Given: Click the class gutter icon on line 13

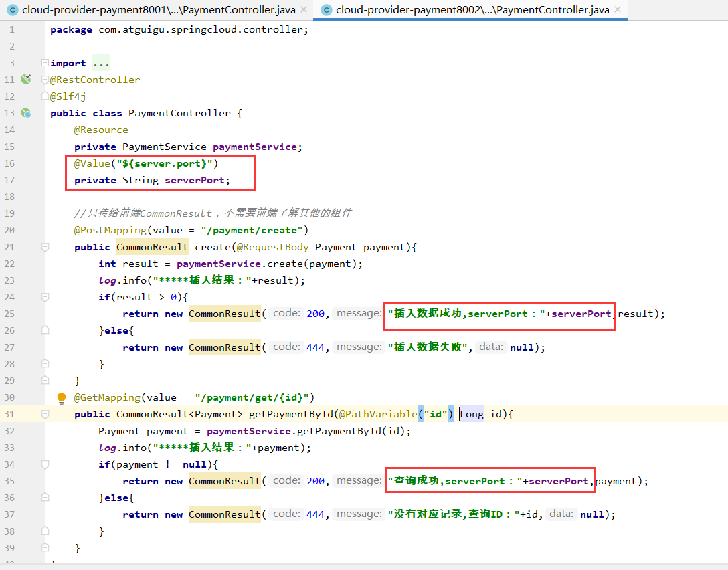Looking at the screenshot, I should click(26, 113).
